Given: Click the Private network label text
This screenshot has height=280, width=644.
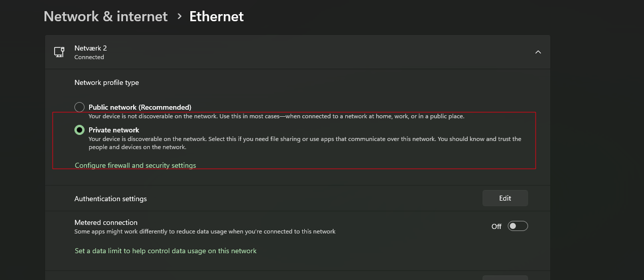Looking at the screenshot, I should (114, 130).
